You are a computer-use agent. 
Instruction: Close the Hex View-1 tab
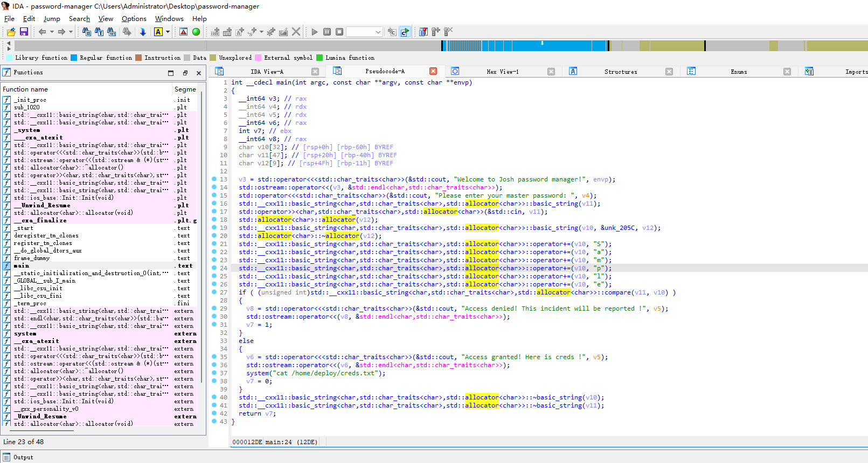[551, 72]
